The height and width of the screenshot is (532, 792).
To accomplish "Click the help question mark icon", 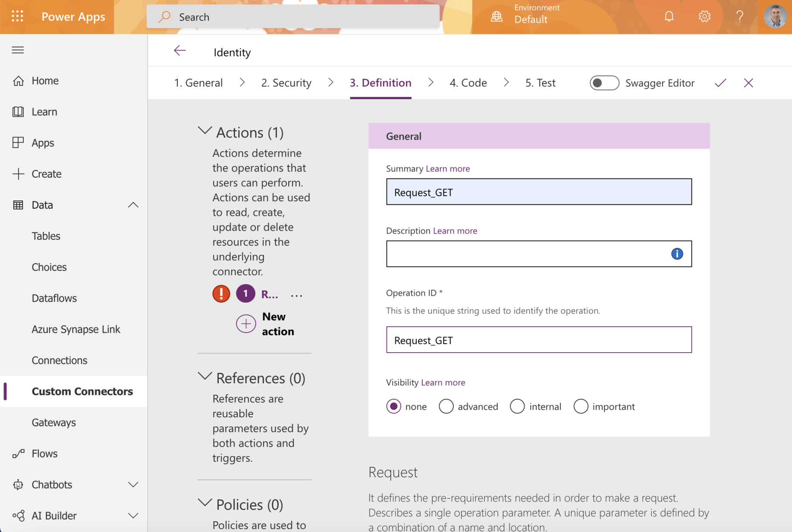I will tap(739, 16).
